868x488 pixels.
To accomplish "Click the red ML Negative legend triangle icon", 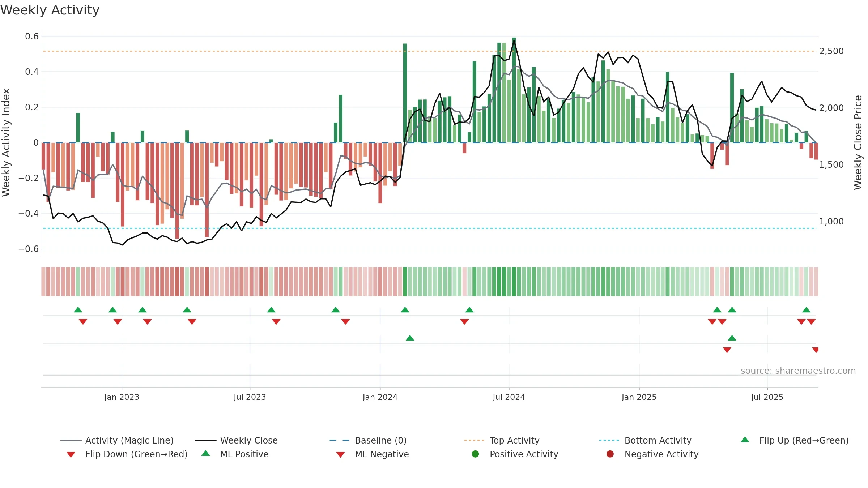I will [x=341, y=455].
